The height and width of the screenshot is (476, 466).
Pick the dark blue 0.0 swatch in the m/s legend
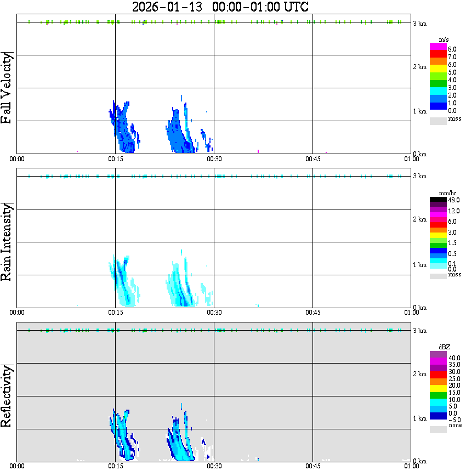(438, 106)
